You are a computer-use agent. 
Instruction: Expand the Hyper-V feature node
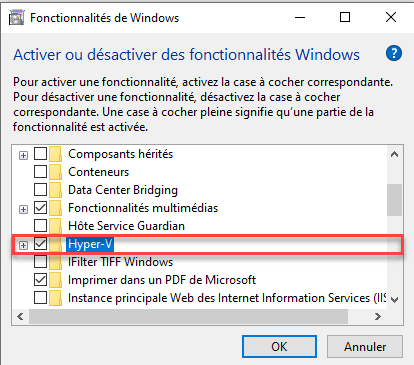click(23, 245)
